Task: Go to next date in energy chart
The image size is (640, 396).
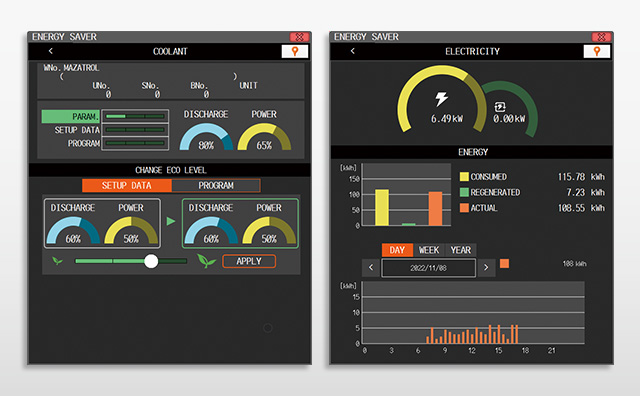Action: (x=486, y=268)
